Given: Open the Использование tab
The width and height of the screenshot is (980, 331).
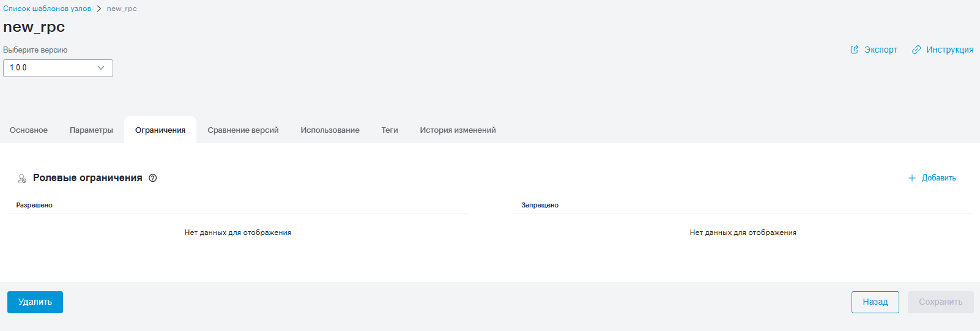Looking at the screenshot, I should [330, 130].
